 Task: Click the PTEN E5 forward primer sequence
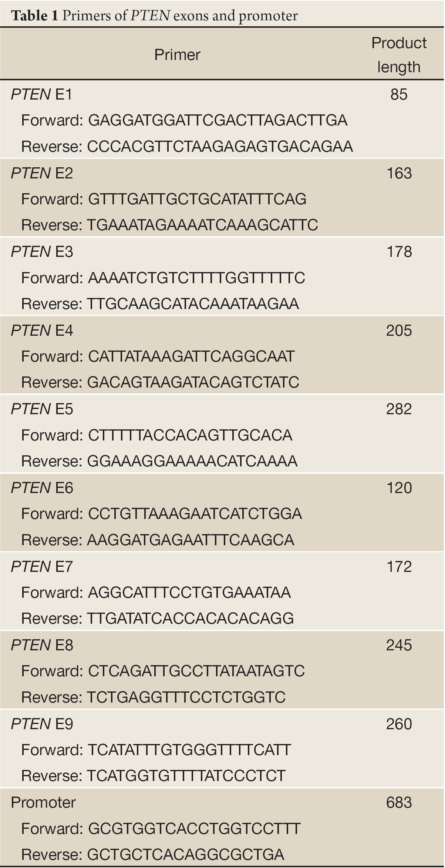[x=190, y=435]
